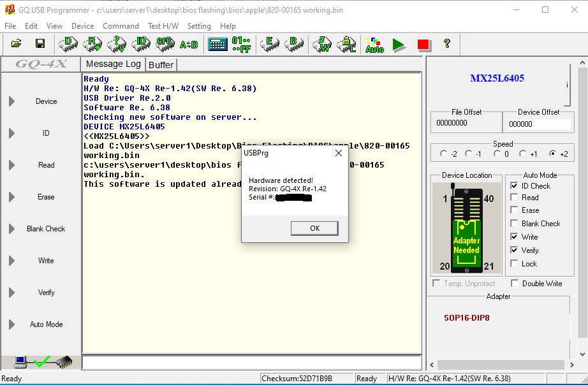This screenshot has width=588, height=385.
Task: Click the small i info button
Action: point(568,85)
